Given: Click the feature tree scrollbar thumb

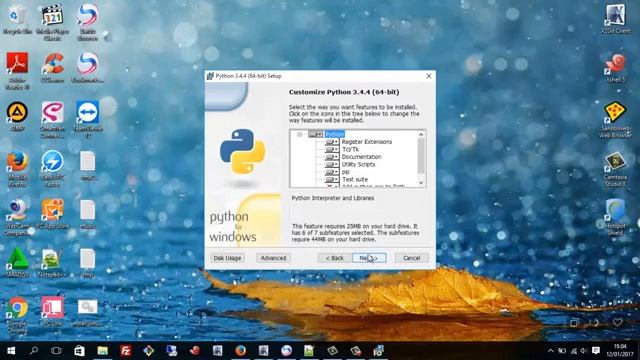Looking at the screenshot, I should [421, 156].
